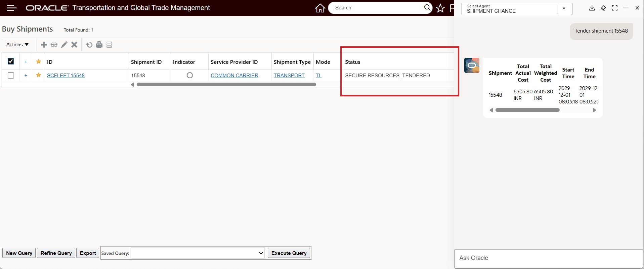Sort by the Indicator column header

(x=184, y=62)
